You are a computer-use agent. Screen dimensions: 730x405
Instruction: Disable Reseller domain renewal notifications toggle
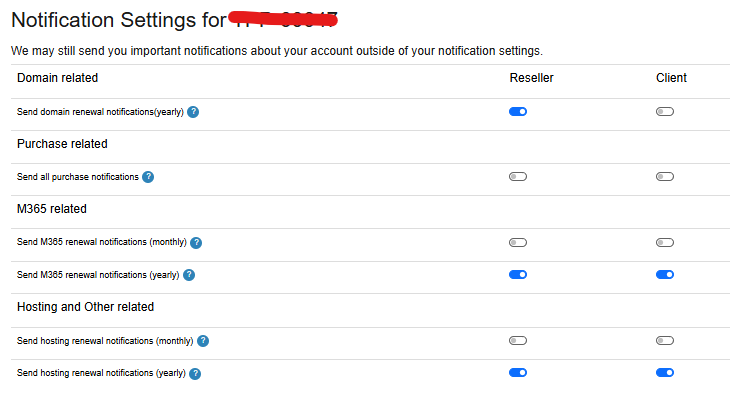click(518, 112)
